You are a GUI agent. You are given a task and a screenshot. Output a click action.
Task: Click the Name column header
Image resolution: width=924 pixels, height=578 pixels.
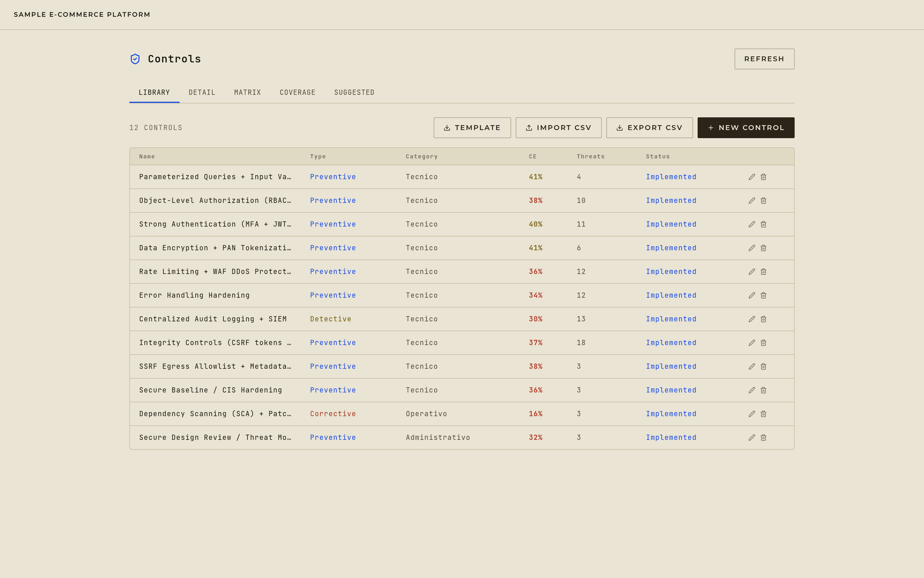147,156
